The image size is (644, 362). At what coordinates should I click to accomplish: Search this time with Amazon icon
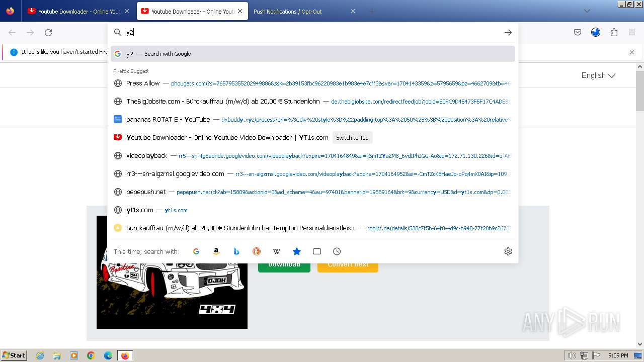pyautogui.click(x=216, y=251)
